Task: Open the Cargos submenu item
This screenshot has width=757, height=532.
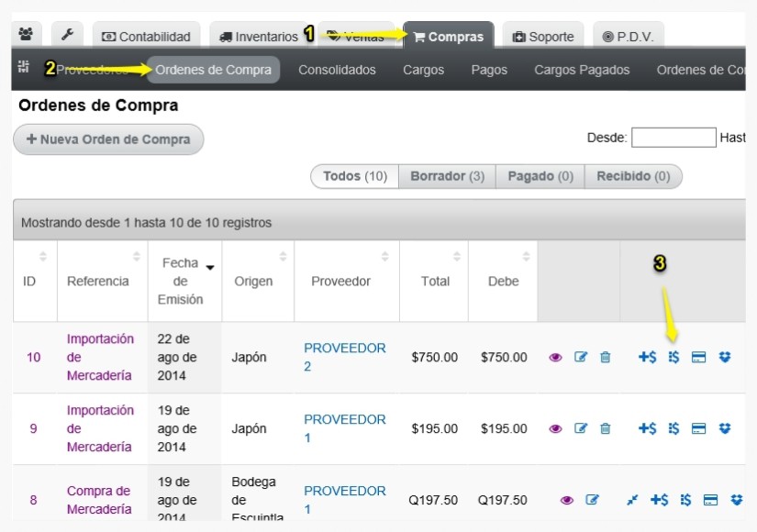Action: pyautogui.click(x=423, y=70)
